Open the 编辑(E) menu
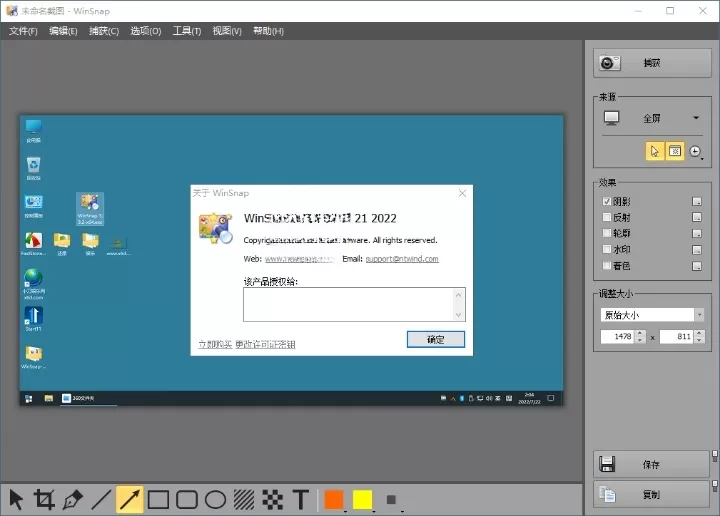Viewport: 720px width, 516px height. 63,31
